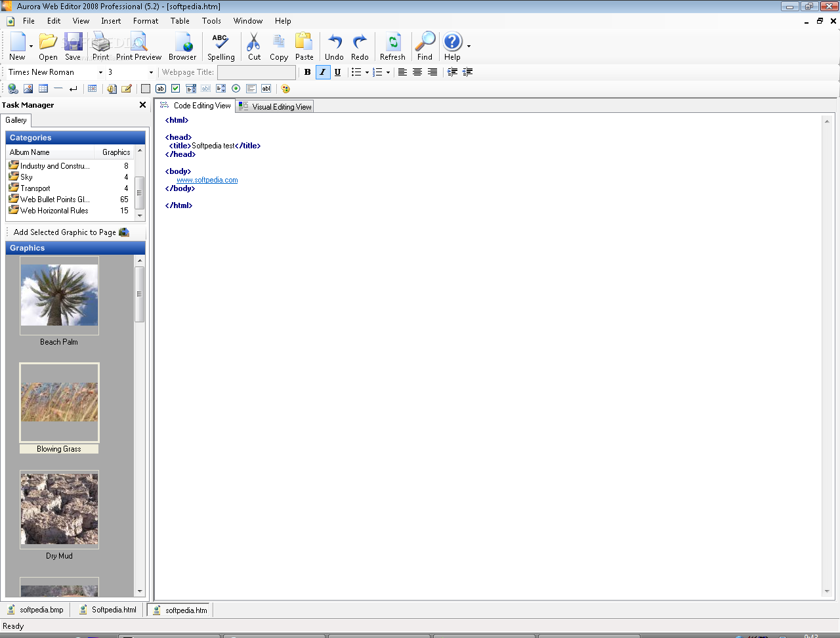This screenshot has height=638, width=840.
Task: Switch to Visual Editing View tab
Action: tap(275, 106)
